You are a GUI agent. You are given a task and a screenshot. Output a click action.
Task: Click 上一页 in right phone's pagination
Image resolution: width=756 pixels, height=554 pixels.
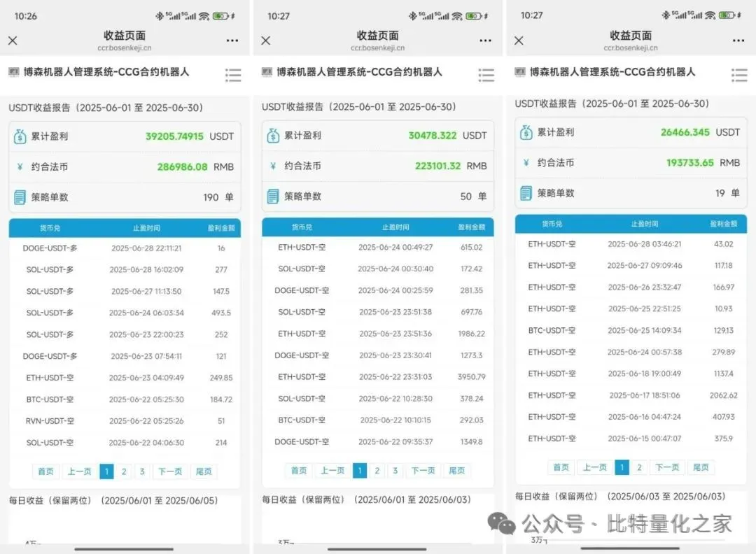click(594, 467)
